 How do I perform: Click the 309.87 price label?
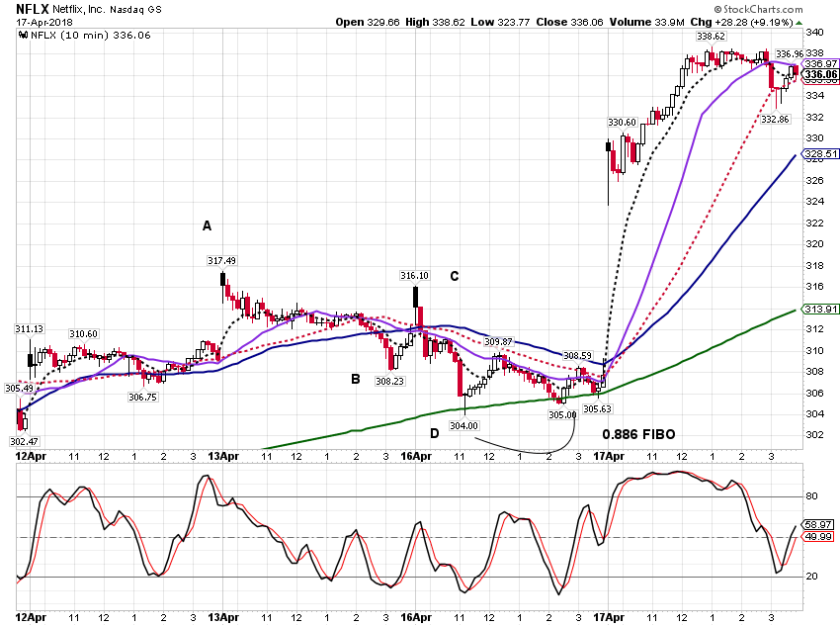pos(498,341)
